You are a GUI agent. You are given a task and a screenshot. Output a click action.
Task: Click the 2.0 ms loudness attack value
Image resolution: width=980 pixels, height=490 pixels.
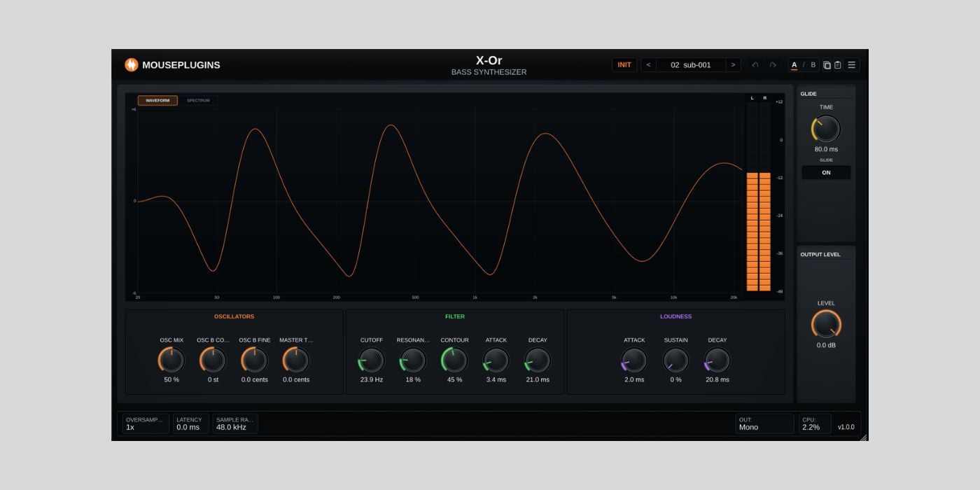(x=634, y=380)
